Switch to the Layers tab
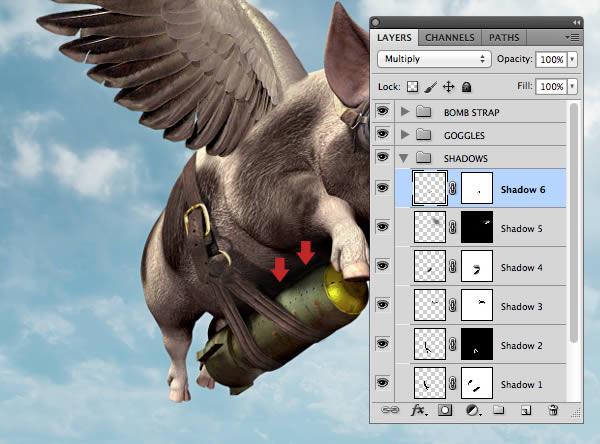600x444 pixels. 394,38
